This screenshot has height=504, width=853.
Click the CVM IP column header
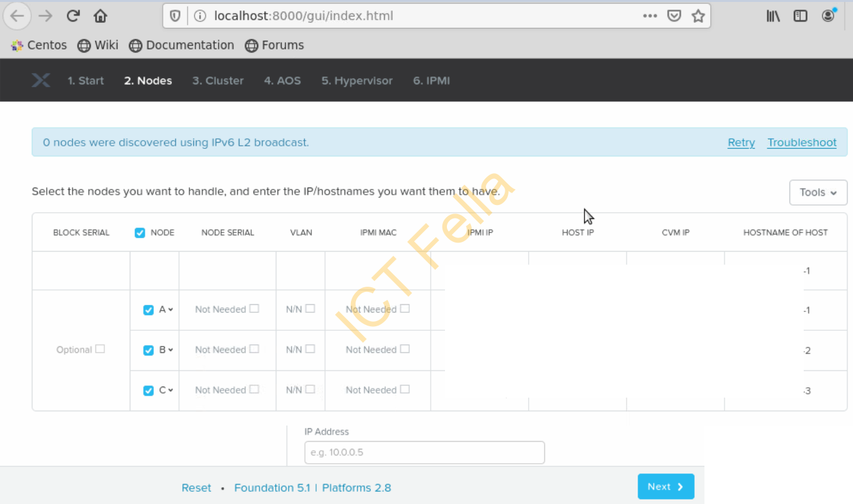675,232
